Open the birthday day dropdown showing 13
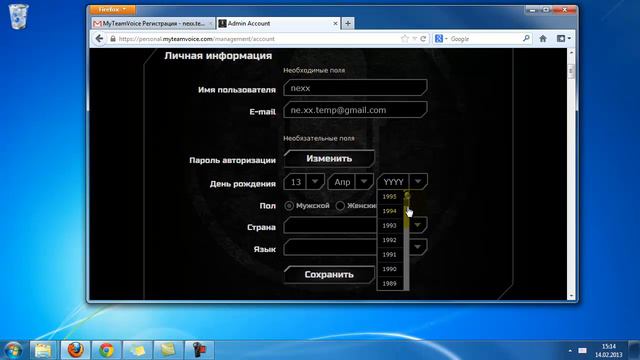The image size is (640, 360). [x=304, y=182]
